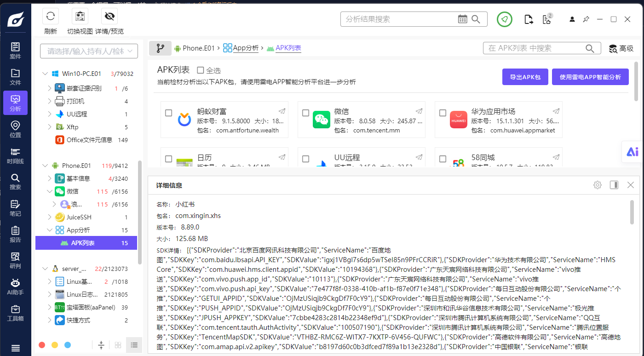Go to 文件 in the left sidebar

(x=15, y=76)
